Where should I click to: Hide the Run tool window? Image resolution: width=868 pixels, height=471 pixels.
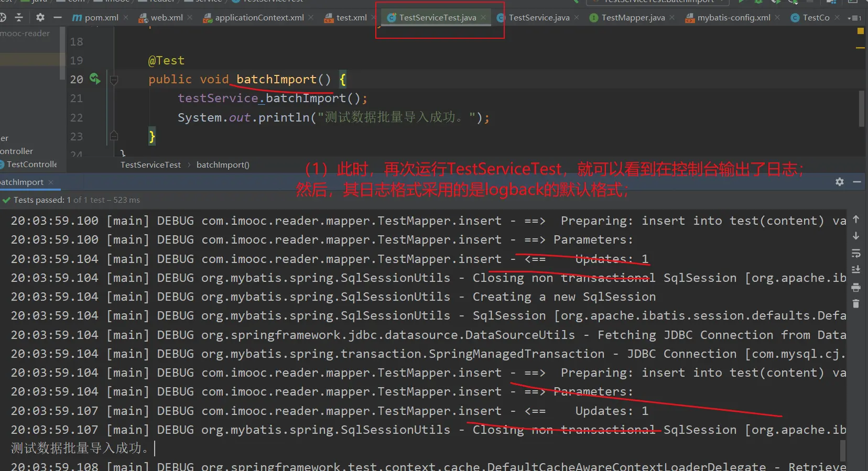857,182
